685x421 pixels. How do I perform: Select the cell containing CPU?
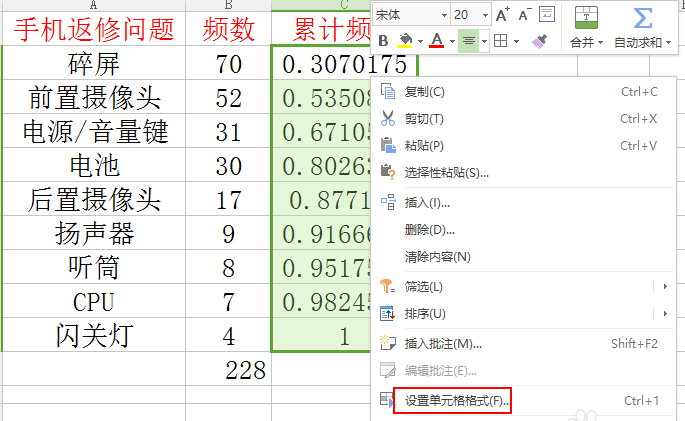[x=94, y=301]
